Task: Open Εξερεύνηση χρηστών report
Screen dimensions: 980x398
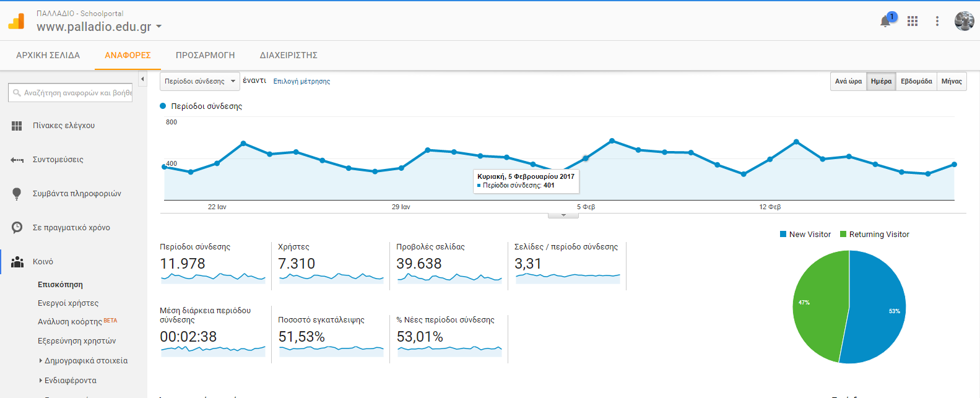Action: click(77, 341)
